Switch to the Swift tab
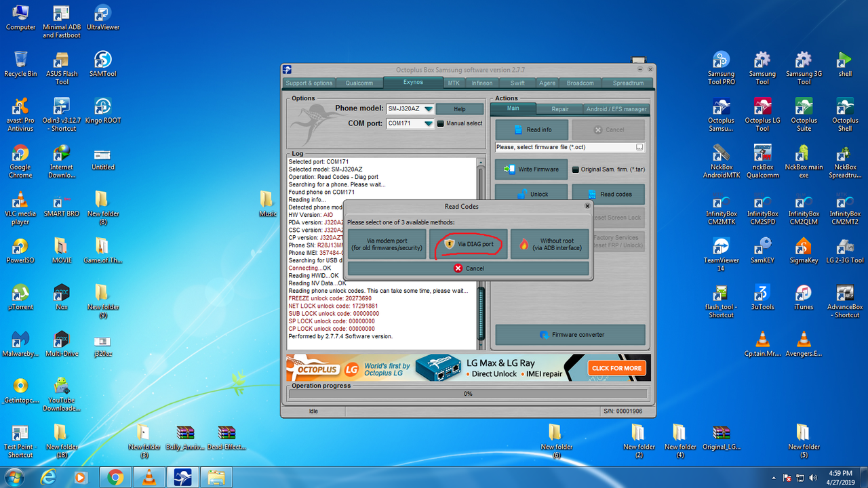Screen dimensions: 868x488 [517, 83]
